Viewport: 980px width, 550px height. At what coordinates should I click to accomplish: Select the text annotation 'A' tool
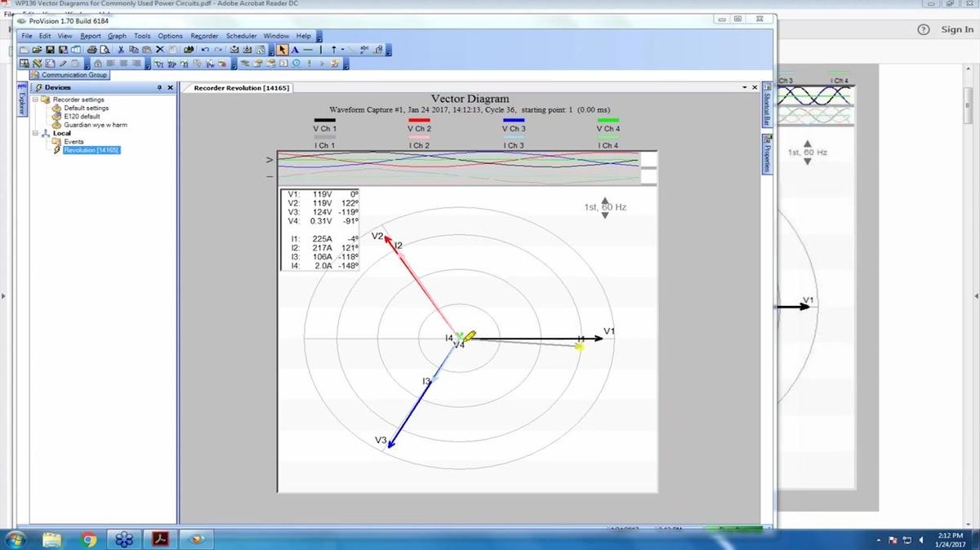click(x=294, y=50)
